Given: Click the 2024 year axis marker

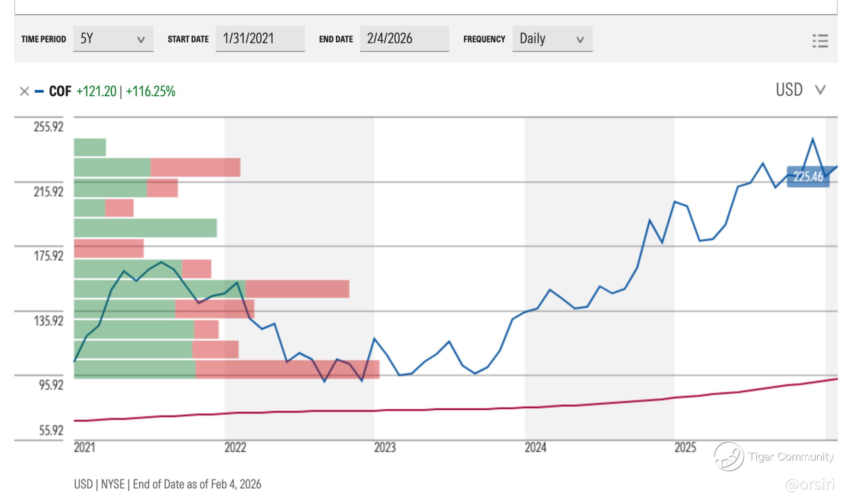Looking at the screenshot, I should [535, 447].
